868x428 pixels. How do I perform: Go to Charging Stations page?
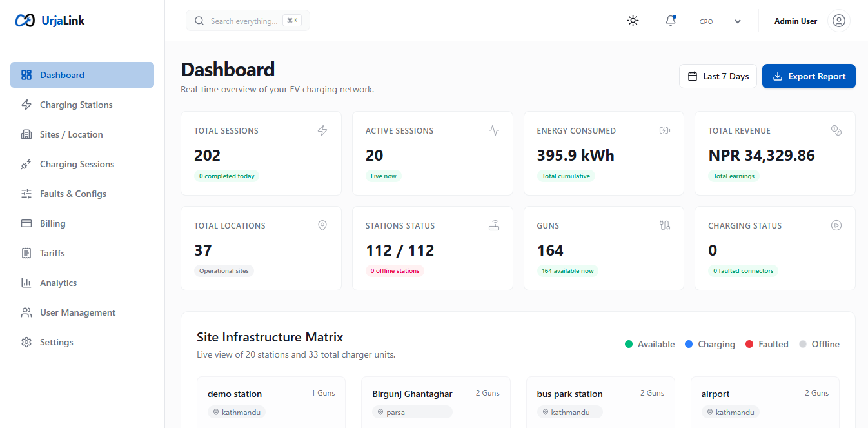[x=82, y=105]
